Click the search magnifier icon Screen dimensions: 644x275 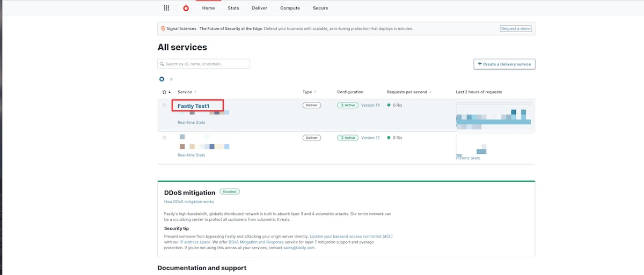click(x=162, y=64)
